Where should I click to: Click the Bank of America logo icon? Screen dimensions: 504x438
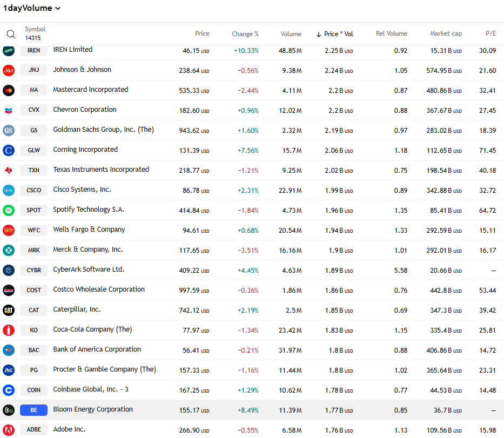click(x=9, y=350)
